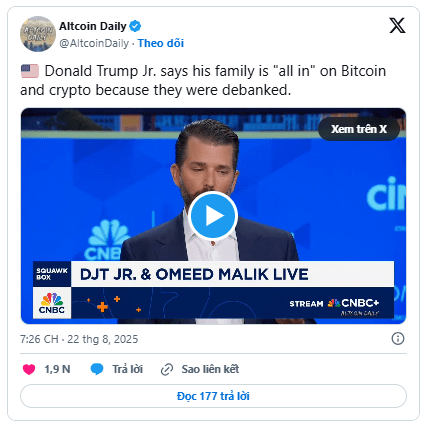This screenshot has height=427, width=425.
Task: Click the Xem trên X button
Action: click(x=359, y=129)
